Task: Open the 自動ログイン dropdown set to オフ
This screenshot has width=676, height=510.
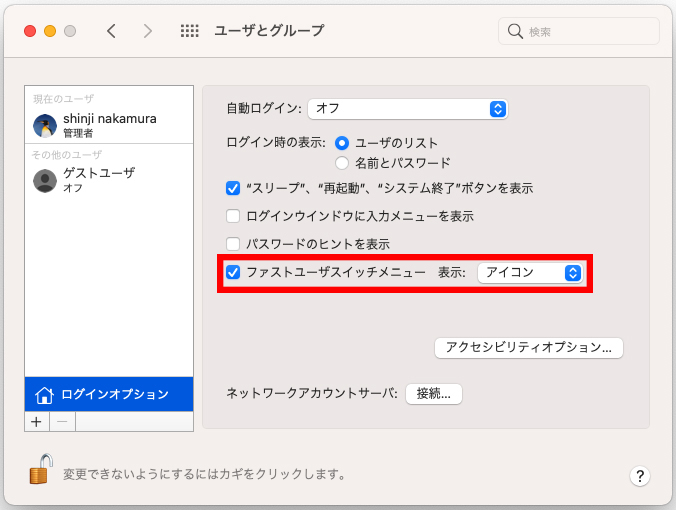Action: click(408, 109)
